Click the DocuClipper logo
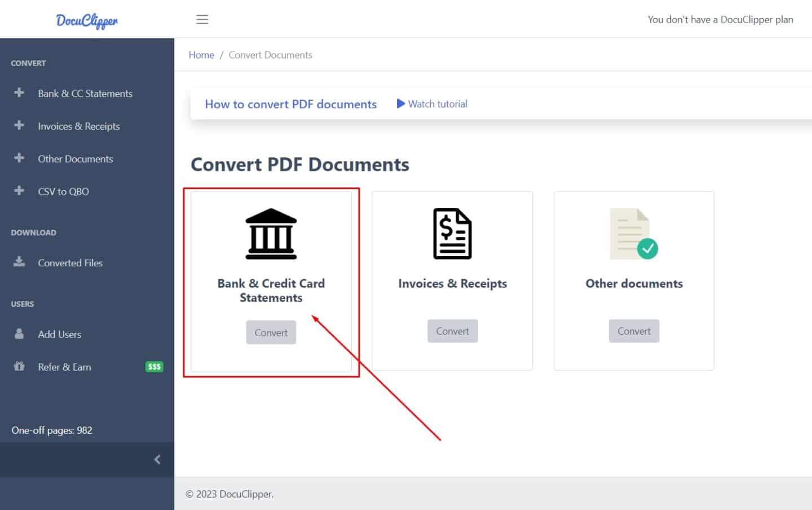The width and height of the screenshot is (812, 510). point(86,20)
